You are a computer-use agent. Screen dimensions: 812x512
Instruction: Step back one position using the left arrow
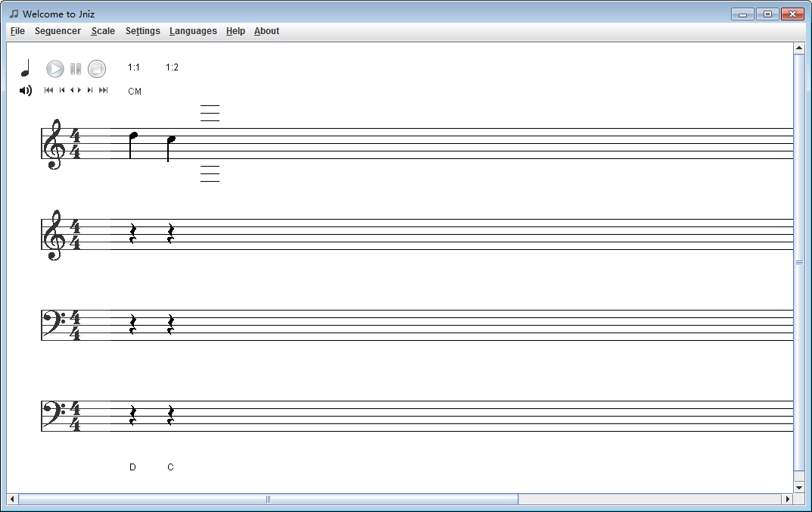pyautogui.click(x=70, y=90)
